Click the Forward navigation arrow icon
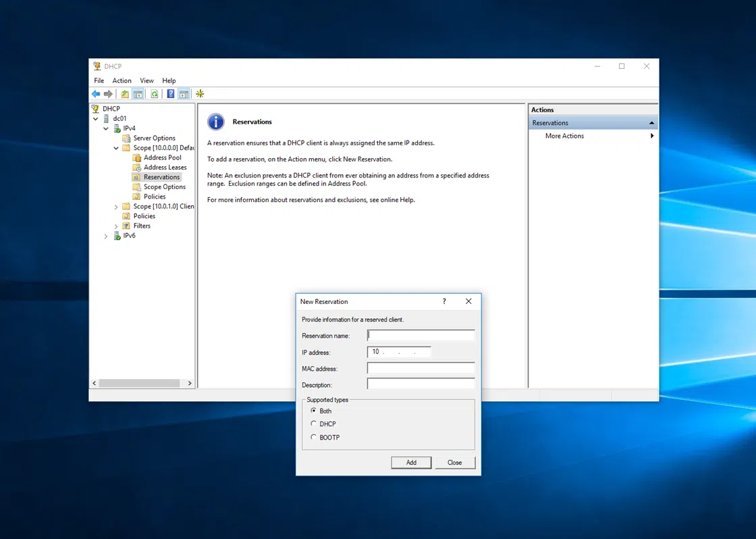756x539 pixels. point(107,94)
